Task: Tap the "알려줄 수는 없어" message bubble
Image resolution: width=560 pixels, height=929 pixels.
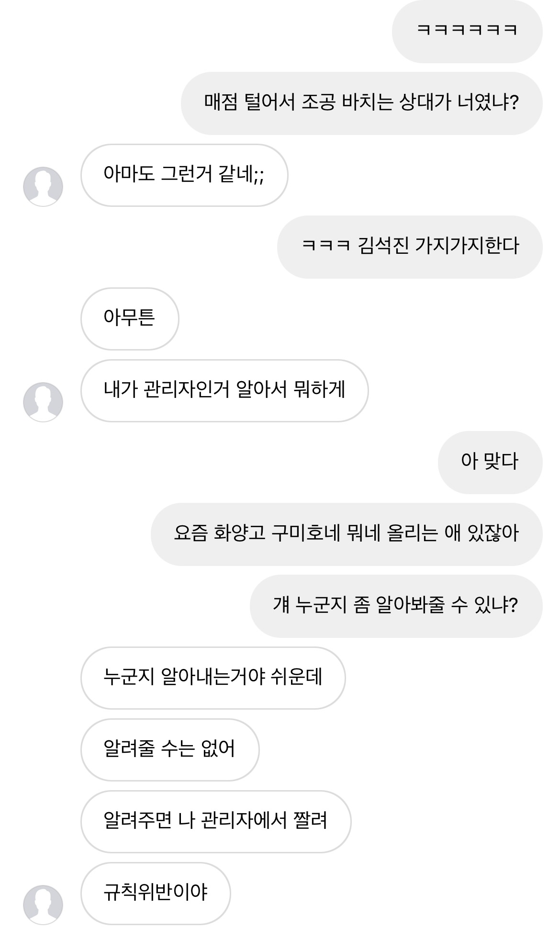Action: coord(170,749)
